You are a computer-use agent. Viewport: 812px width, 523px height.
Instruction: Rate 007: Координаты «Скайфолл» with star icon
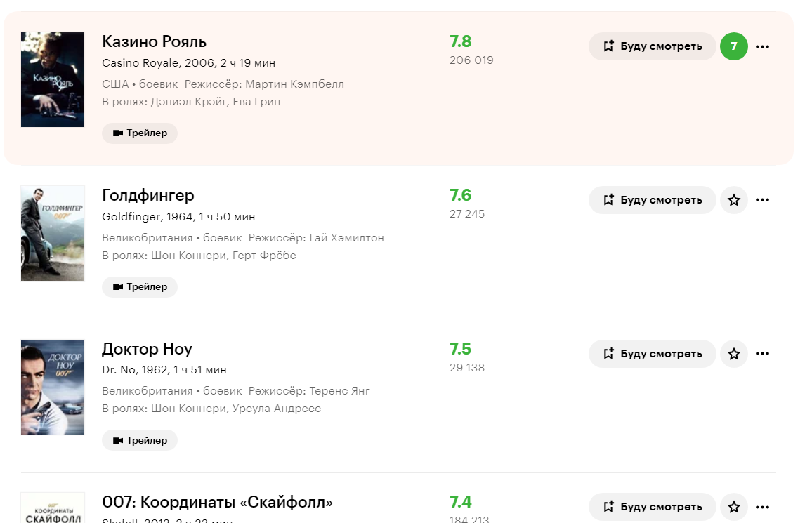pos(734,507)
